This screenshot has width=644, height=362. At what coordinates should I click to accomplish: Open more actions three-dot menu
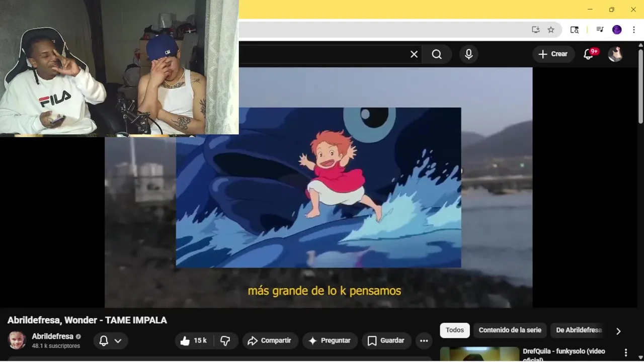pos(424,341)
